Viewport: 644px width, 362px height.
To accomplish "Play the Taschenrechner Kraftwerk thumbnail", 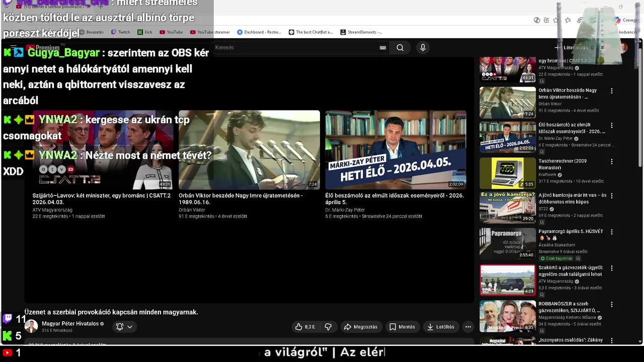I will coord(507,173).
